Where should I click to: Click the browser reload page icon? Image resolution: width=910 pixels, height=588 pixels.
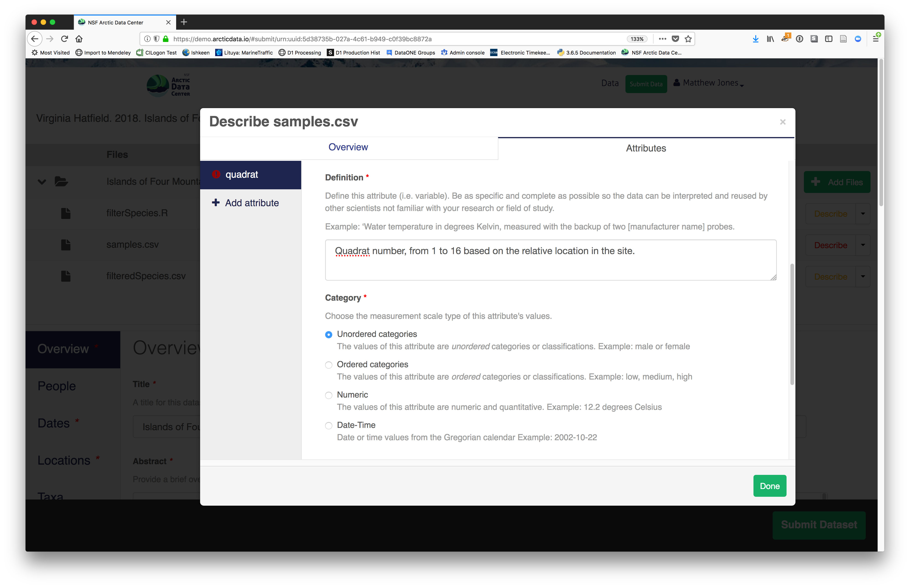coord(65,39)
